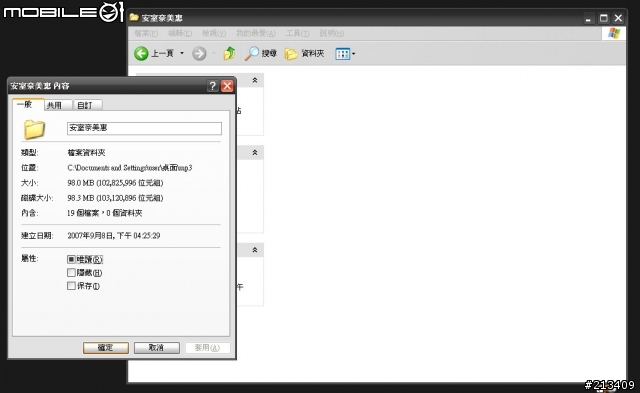This screenshot has height=393, width=640.
Task: Click the type value 檔案資料夾
Action: tap(86, 153)
